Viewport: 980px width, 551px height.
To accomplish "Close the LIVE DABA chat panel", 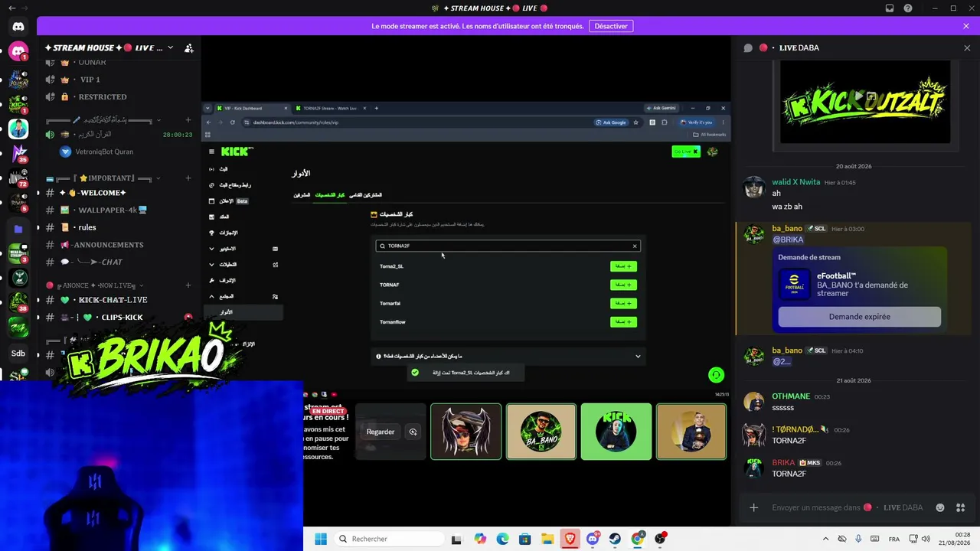I will pos(967,47).
